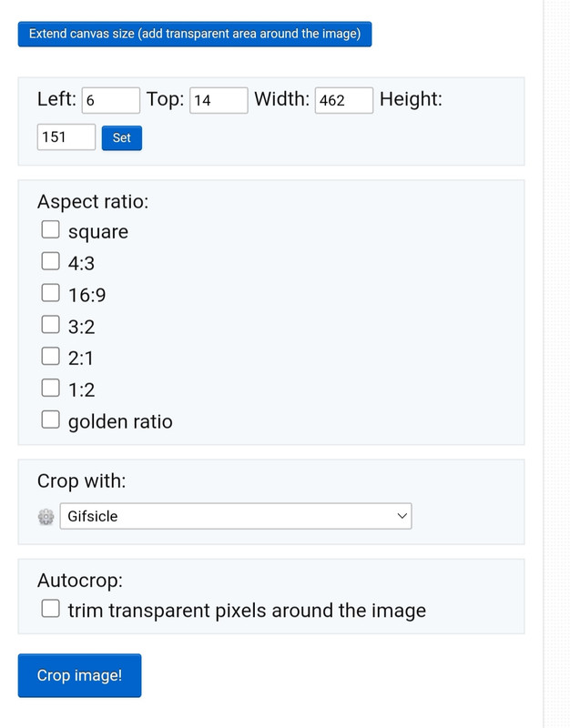Image resolution: width=570 pixels, height=728 pixels.
Task: Tick the 16:9 aspect ratio checkbox
Action: coord(51,294)
